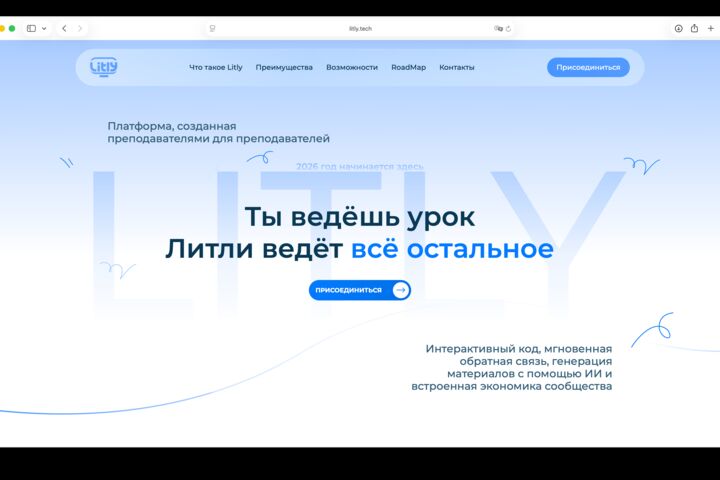
Task: Click the text 'Платформа, созданная'
Action: coord(172,126)
